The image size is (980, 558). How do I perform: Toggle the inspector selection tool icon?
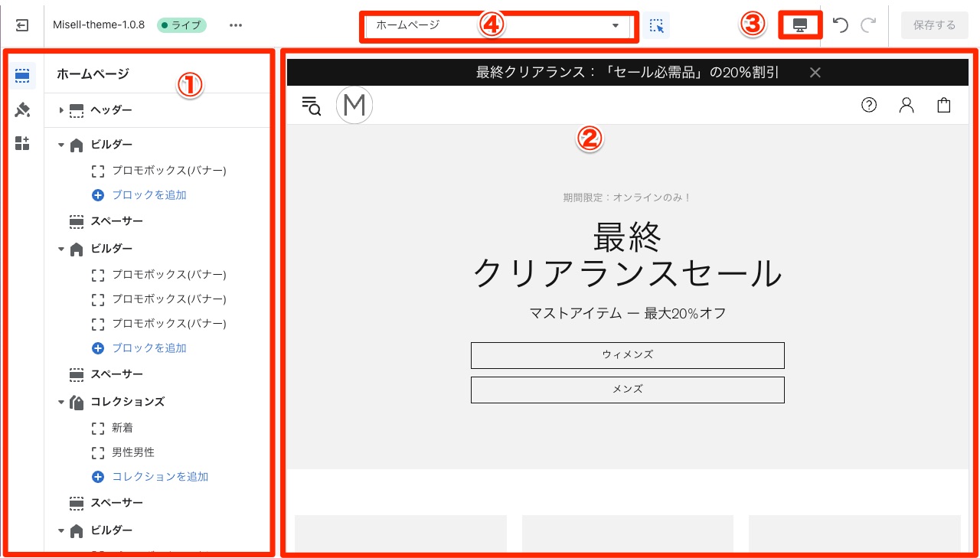coord(656,25)
